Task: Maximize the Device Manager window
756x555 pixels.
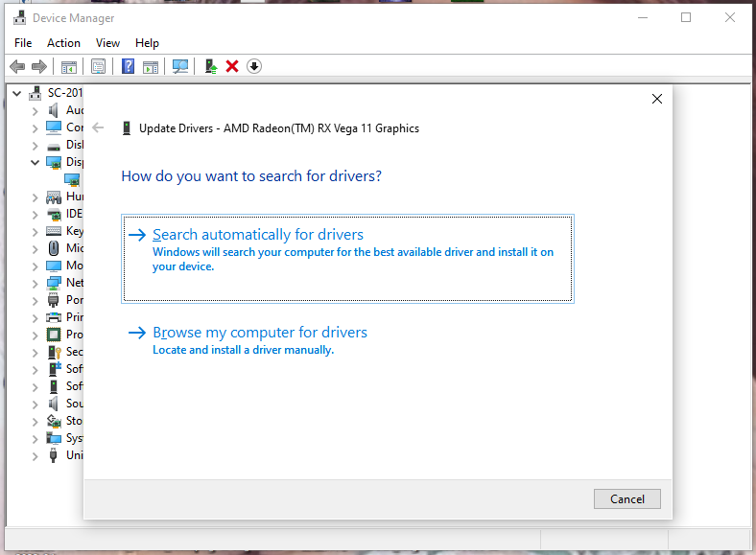Action: 686,18
